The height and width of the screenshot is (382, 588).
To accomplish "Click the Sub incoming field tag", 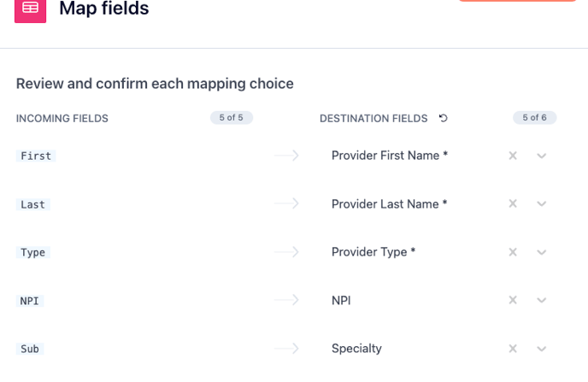I will tap(30, 349).
